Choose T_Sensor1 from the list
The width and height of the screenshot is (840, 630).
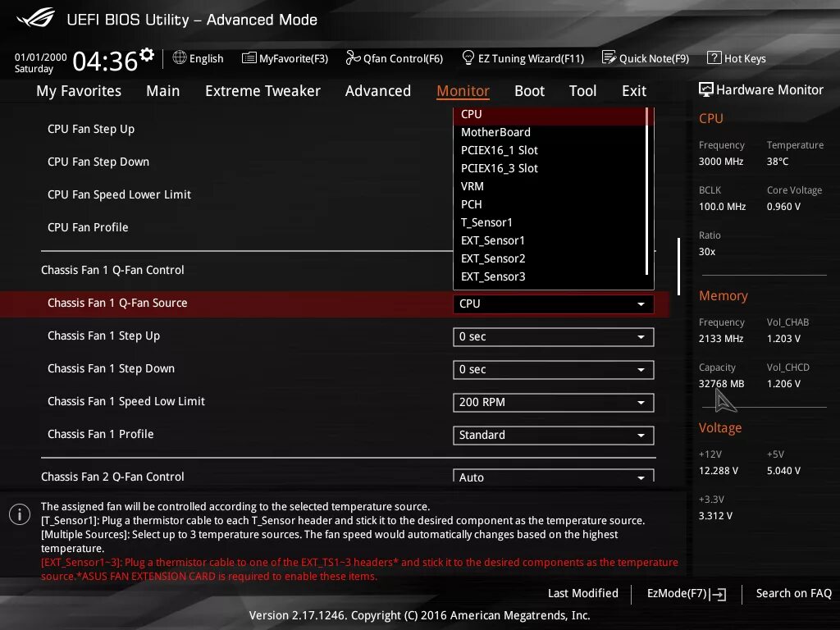(550, 223)
